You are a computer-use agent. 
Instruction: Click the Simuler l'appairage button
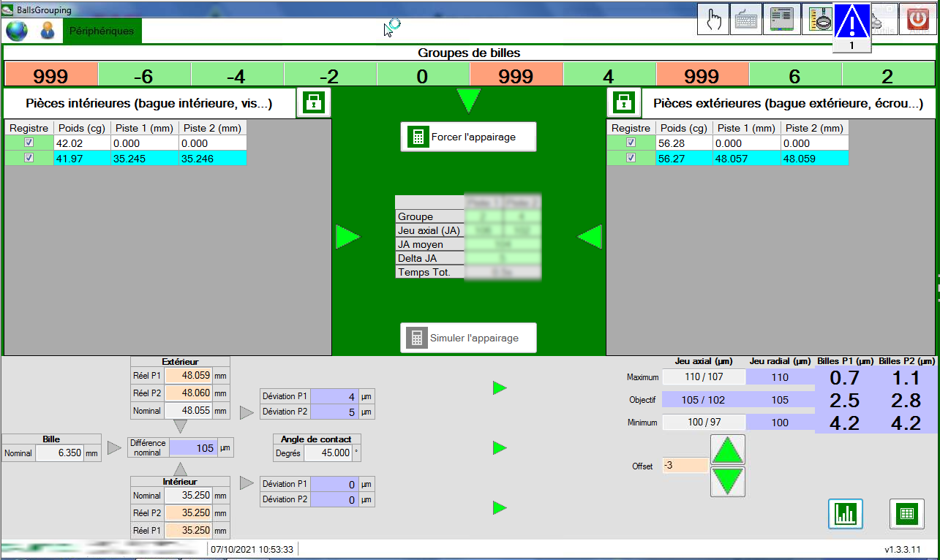pos(468,338)
